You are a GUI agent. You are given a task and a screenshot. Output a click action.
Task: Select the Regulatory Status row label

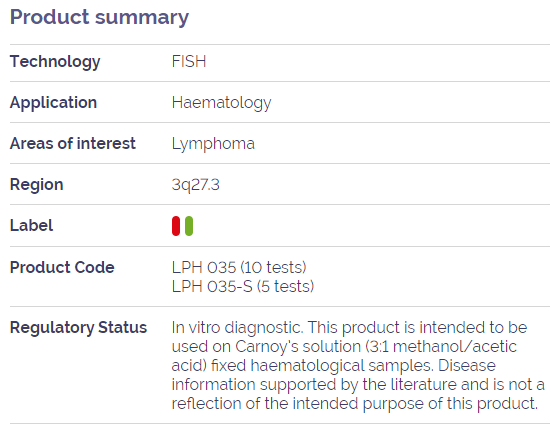click(x=78, y=328)
